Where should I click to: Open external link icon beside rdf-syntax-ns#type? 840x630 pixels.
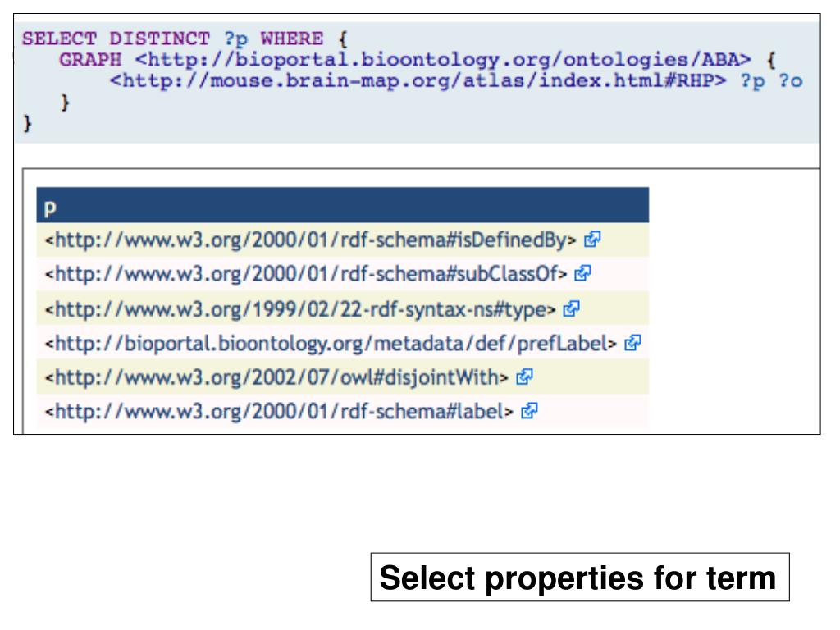pyautogui.click(x=571, y=308)
